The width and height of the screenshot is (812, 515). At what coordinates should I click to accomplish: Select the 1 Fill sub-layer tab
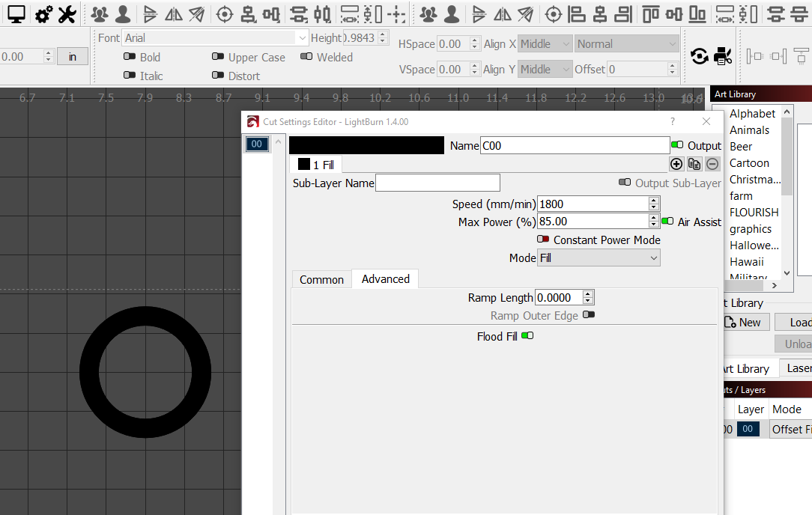pyautogui.click(x=315, y=164)
